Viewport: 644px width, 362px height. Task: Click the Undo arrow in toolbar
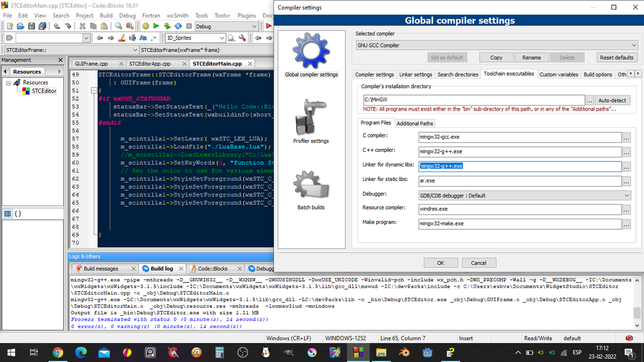point(56,26)
